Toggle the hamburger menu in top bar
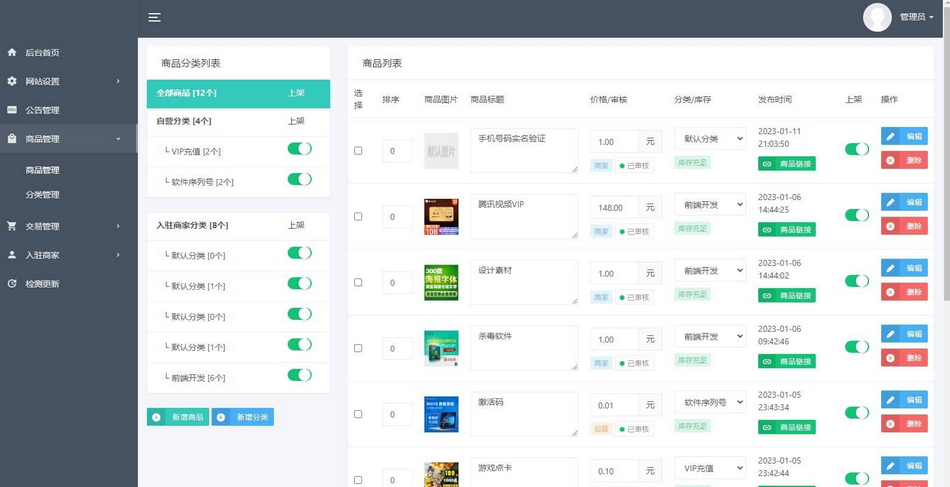This screenshot has width=950, height=487. (154, 18)
